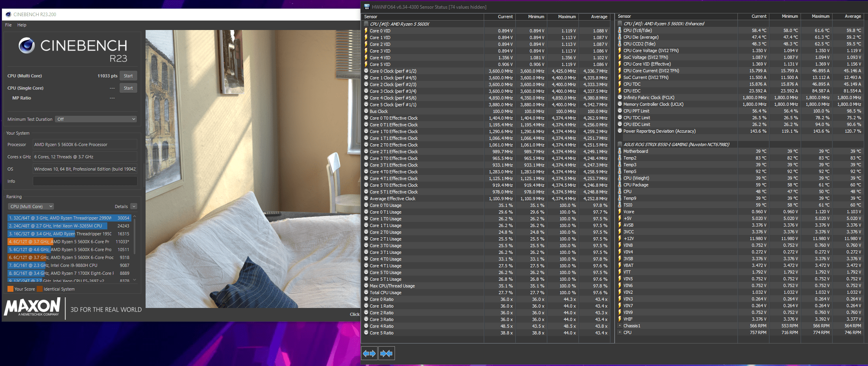Click the MAXON logo in Cinebench
This screenshot has height=366, width=868.
point(32,307)
